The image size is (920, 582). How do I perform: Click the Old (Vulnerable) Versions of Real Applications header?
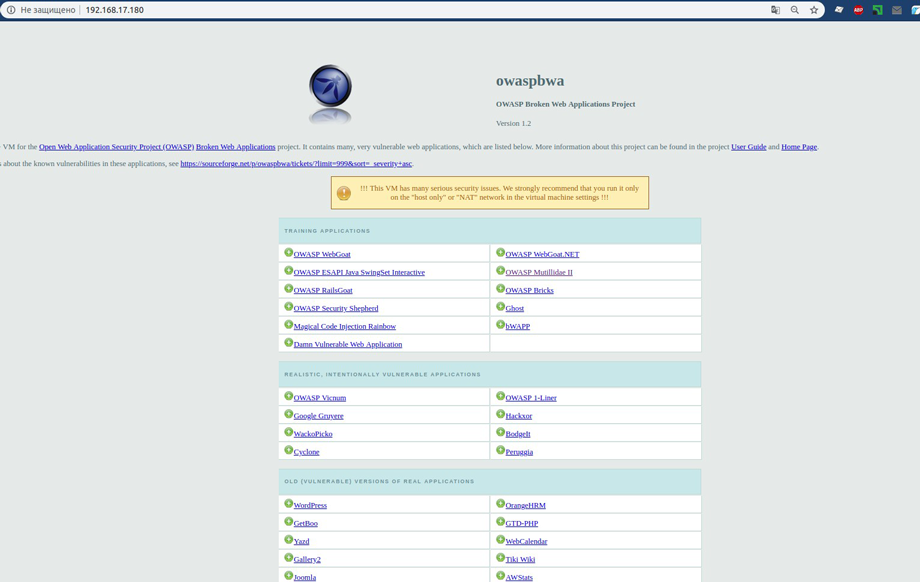(490, 482)
